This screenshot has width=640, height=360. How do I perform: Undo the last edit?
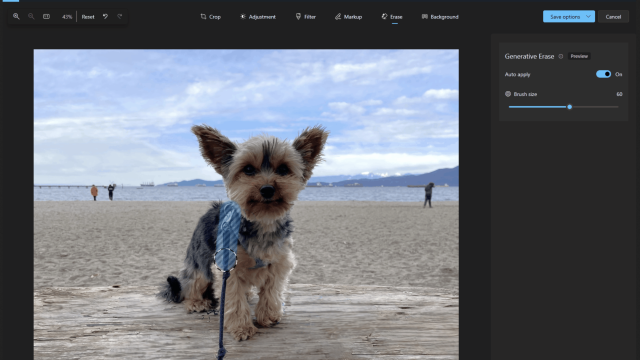[x=105, y=16]
